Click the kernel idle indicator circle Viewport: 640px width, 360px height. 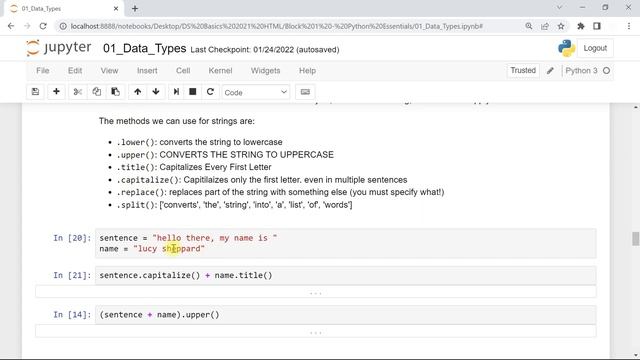[x=607, y=71]
